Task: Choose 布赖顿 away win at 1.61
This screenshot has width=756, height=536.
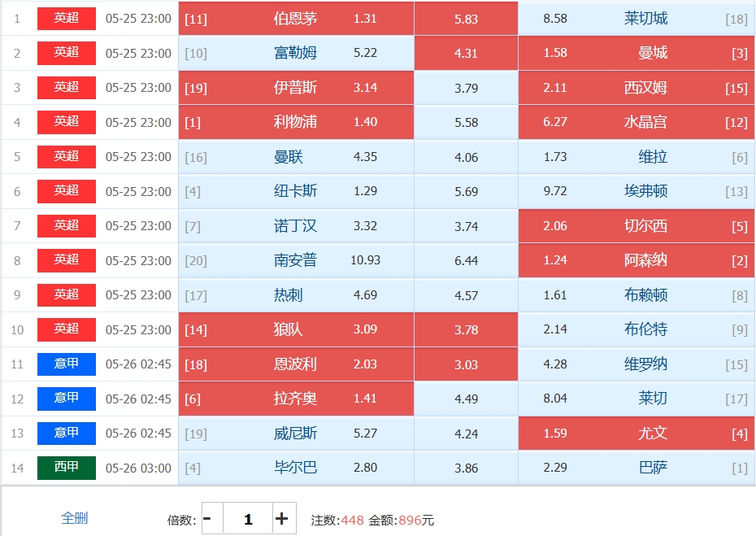Action: [637, 294]
